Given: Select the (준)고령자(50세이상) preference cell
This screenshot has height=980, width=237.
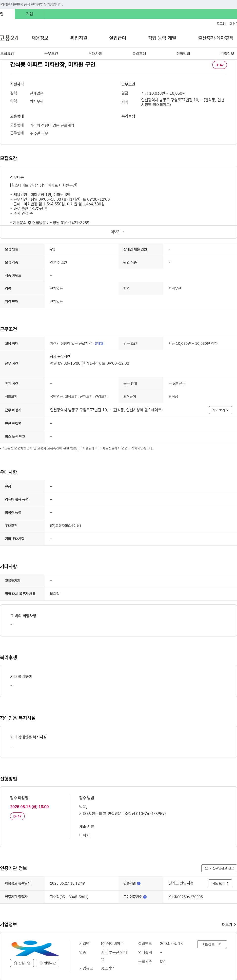Looking at the screenshot, I should click(x=65, y=526).
